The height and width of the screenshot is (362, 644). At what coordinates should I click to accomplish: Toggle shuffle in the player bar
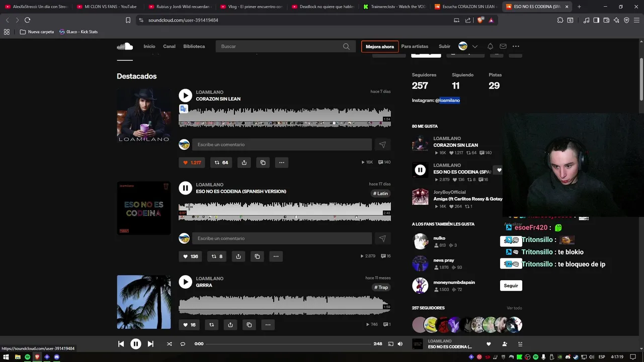click(x=169, y=344)
